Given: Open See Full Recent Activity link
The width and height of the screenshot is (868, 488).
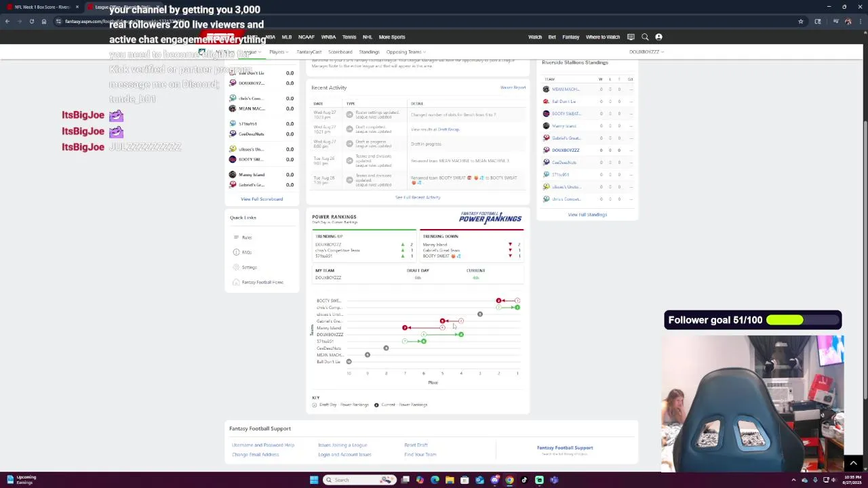Looking at the screenshot, I should [418, 197].
